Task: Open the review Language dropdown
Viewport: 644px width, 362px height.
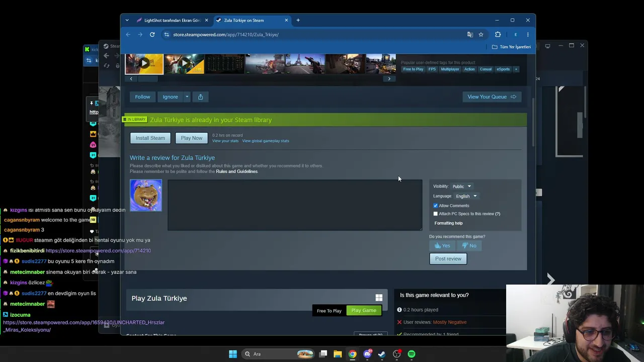Action: [466, 196]
